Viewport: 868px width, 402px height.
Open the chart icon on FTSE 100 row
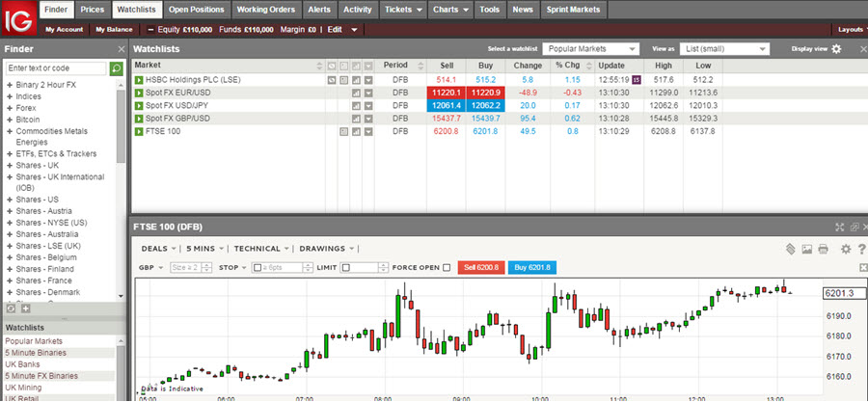(x=356, y=132)
